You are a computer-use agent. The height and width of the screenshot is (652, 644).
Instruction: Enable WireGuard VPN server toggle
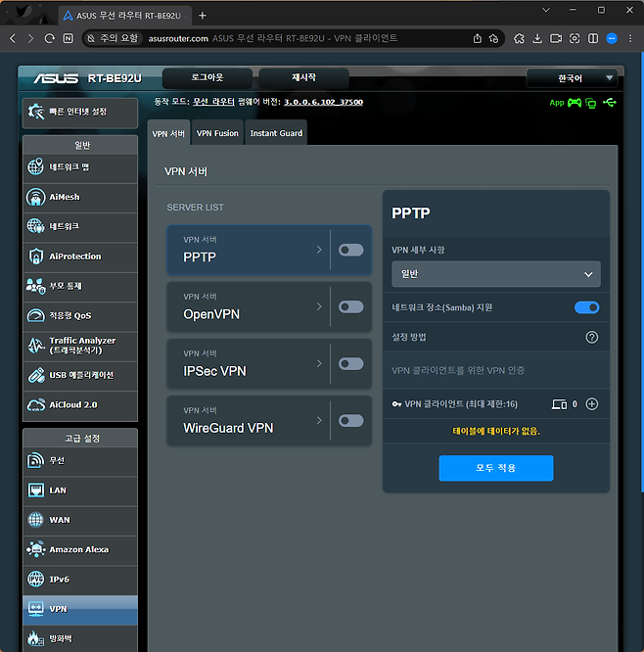pos(350,421)
